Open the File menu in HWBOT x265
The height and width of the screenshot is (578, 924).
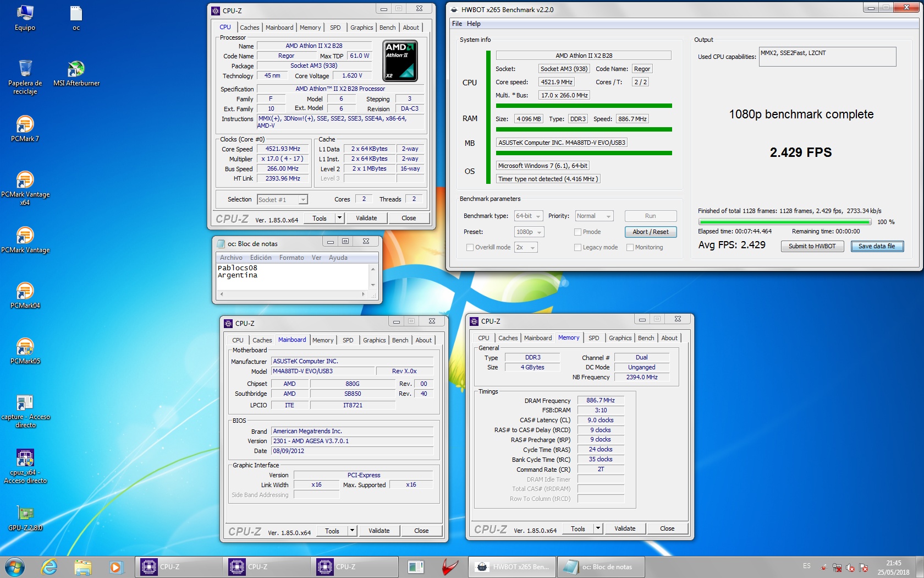[x=457, y=24]
